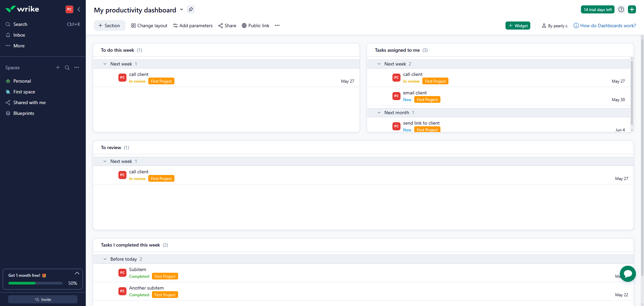Open the help question mark icon
This screenshot has height=306, width=644.
pyautogui.click(x=621, y=9)
